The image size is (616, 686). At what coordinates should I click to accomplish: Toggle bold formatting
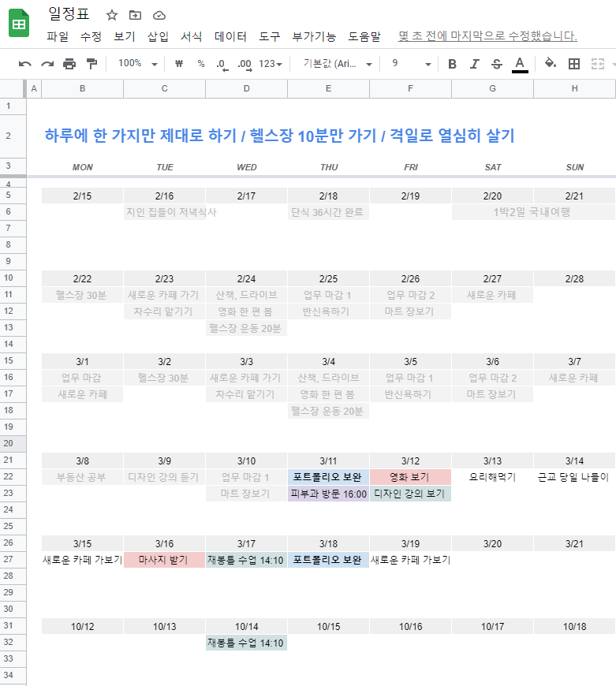pyautogui.click(x=453, y=65)
